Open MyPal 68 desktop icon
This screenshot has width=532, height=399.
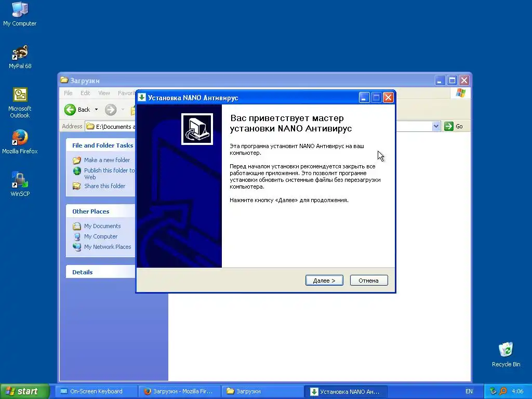tap(20, 57)
